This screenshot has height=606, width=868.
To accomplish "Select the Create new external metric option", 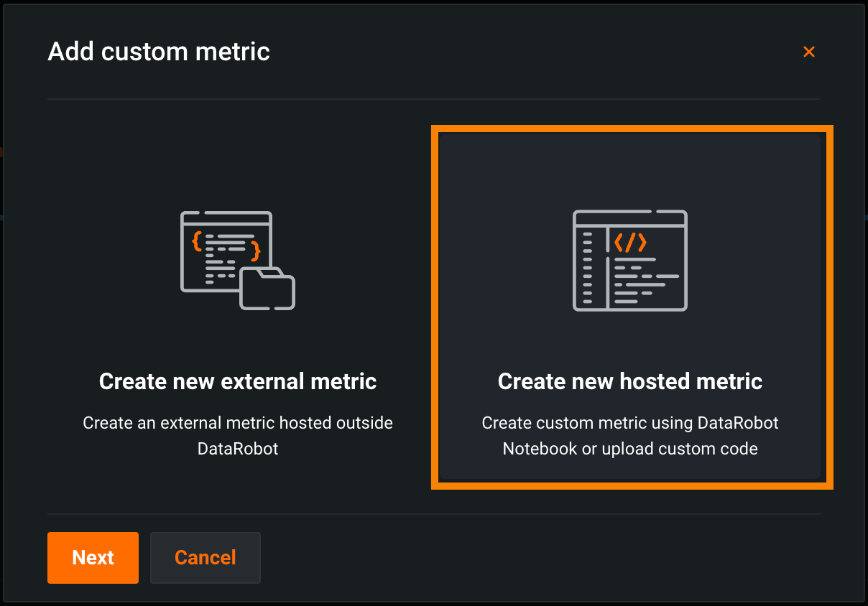I will (237, 307).
